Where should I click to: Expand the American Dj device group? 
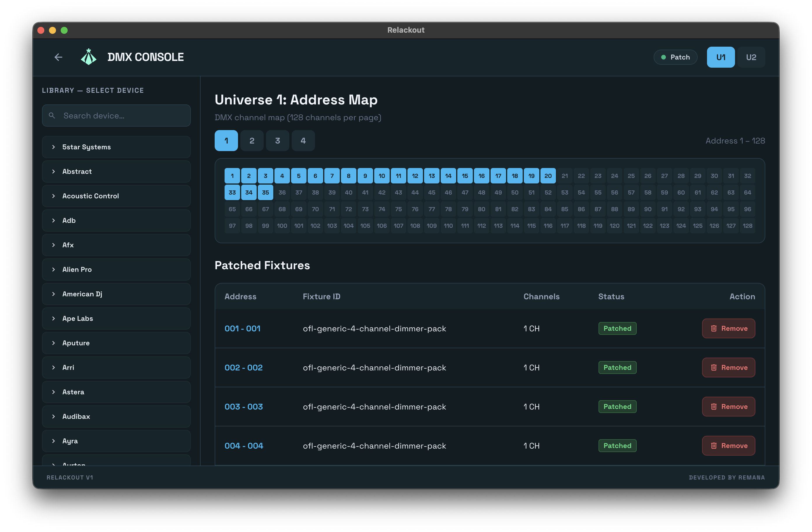point(116,294)
